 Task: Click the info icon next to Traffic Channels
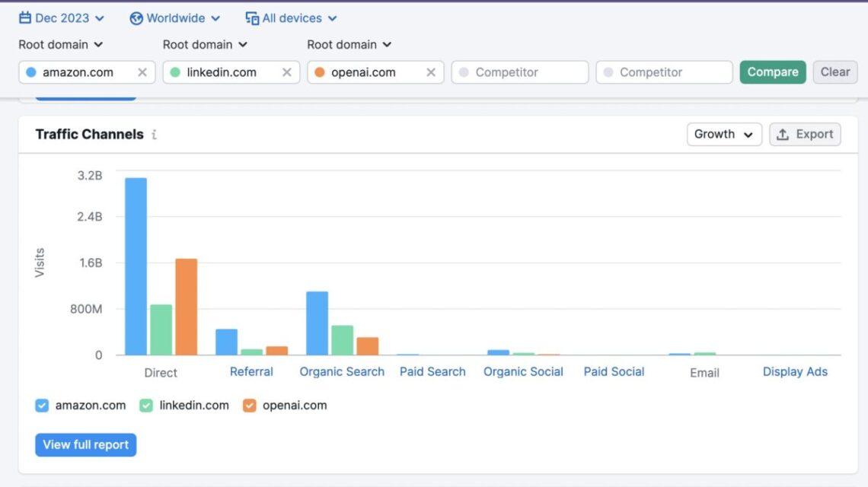point(154,135)
